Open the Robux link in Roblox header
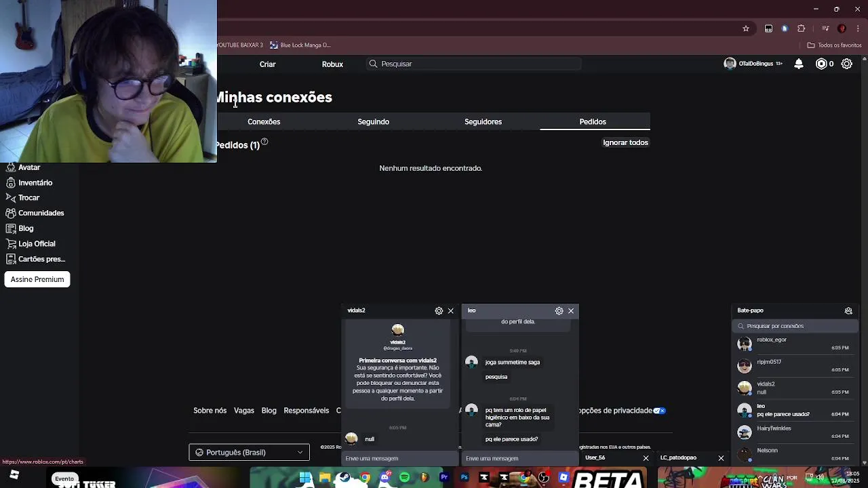The width and height of the screenshot is (868, 488). [x=332, y=64]
